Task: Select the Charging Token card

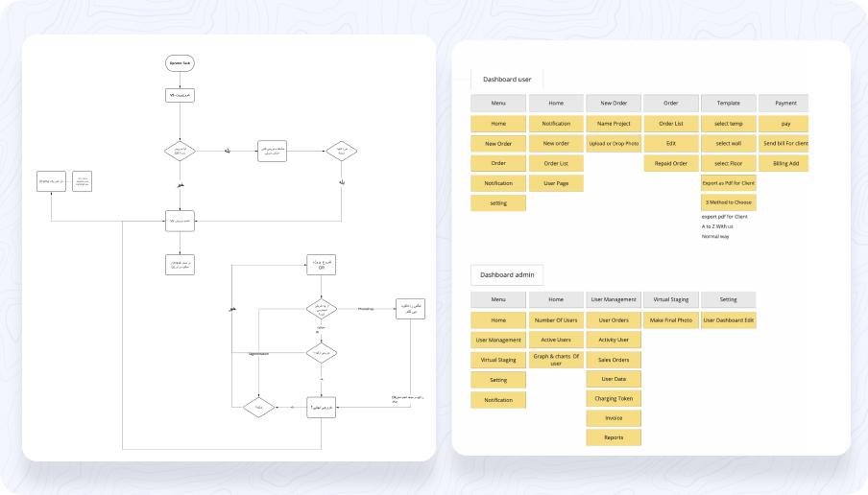Action: click(x=613, y=398)
